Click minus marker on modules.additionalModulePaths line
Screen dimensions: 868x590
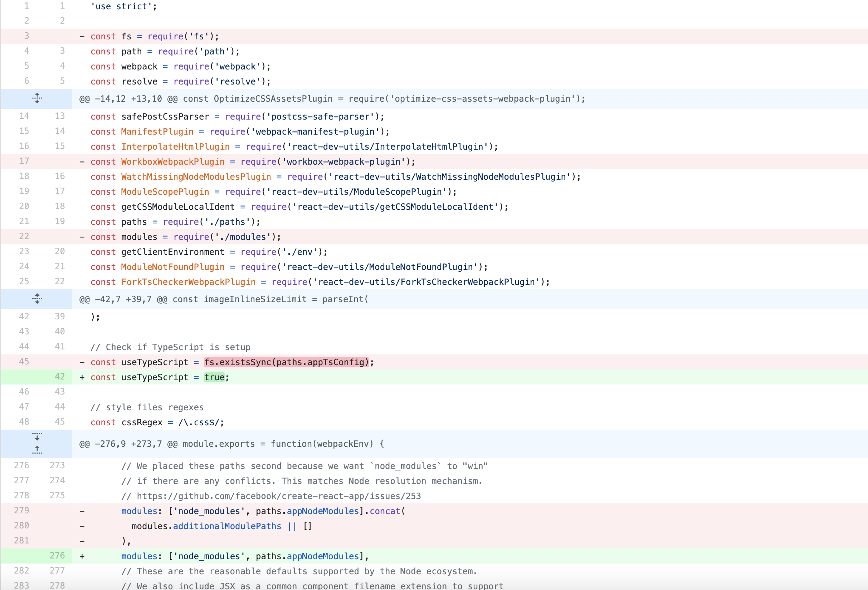(x=82, y=527)
